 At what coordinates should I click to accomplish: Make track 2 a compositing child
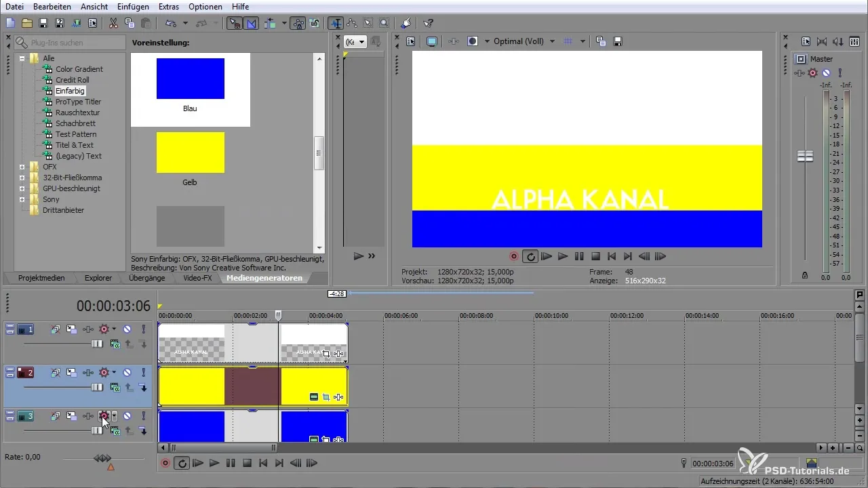(x=143, y=387)
